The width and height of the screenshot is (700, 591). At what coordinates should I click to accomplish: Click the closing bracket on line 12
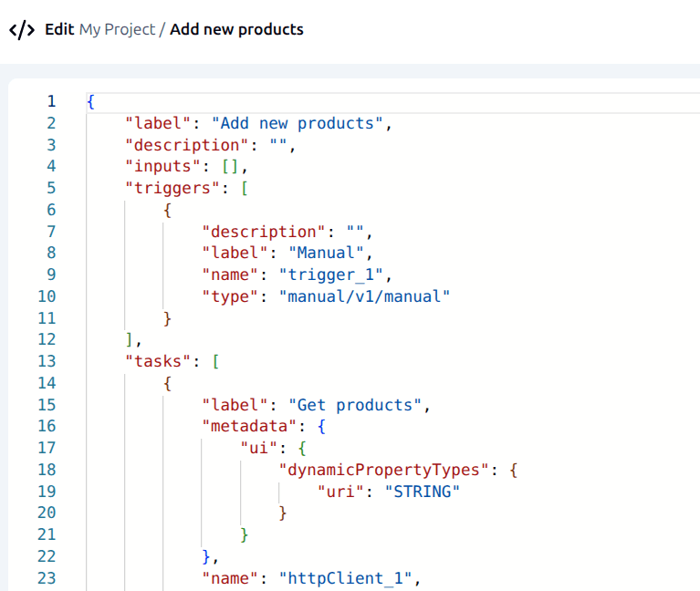[129, 340]
